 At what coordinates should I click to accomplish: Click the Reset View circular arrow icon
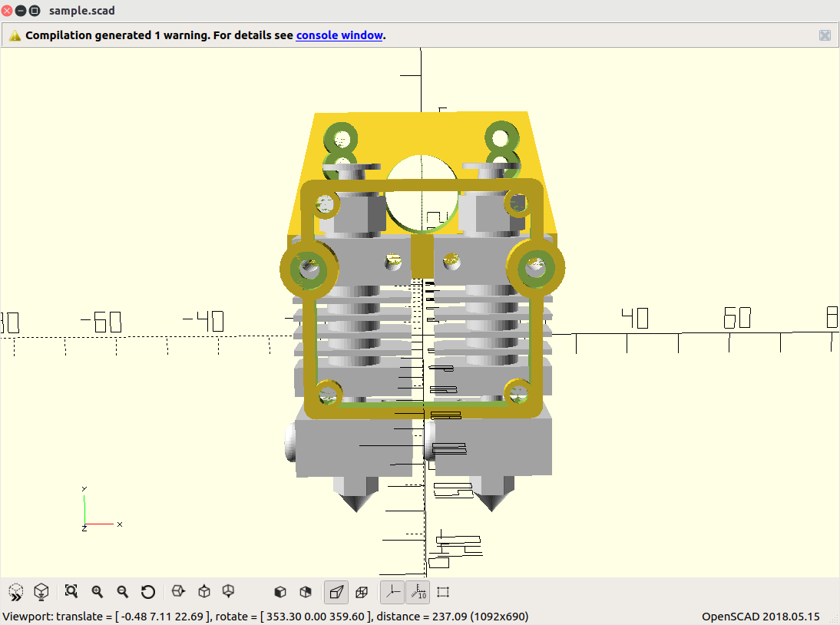coord(148,591)
